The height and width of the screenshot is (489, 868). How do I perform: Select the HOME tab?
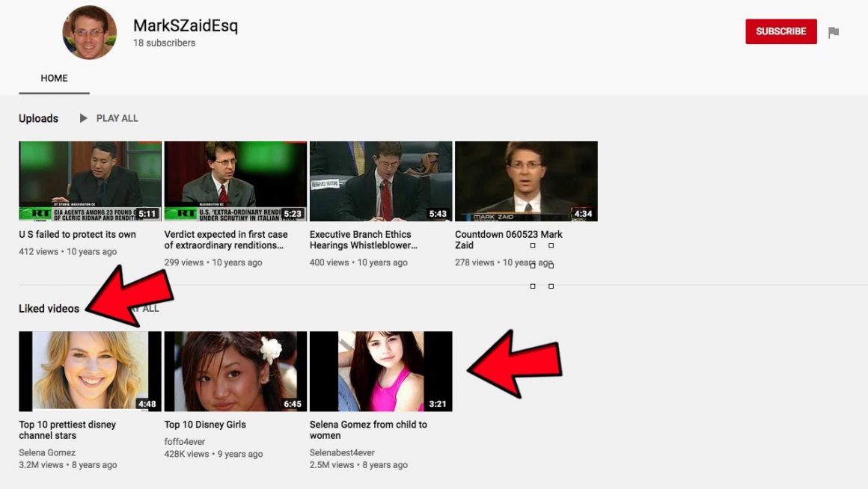coord(54,79)
